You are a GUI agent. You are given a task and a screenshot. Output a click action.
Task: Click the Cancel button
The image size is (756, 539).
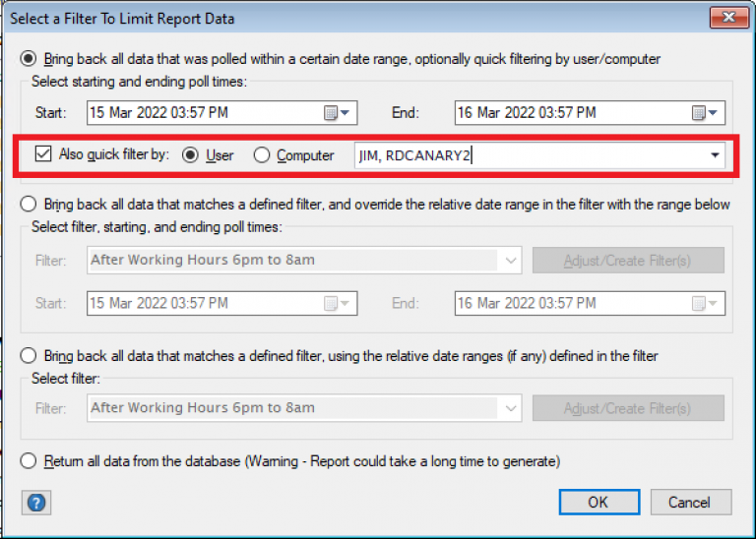coord(690,503)
